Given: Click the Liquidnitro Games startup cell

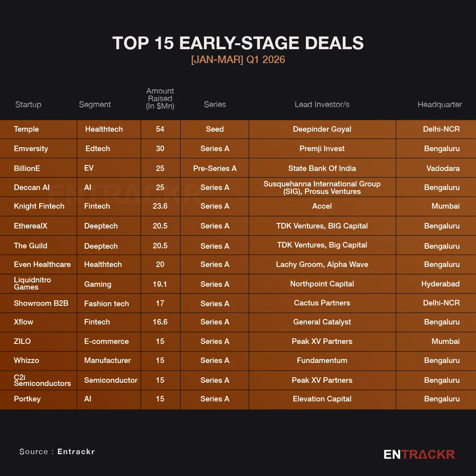Looking at the screenshot, I should tap(33, 283).
